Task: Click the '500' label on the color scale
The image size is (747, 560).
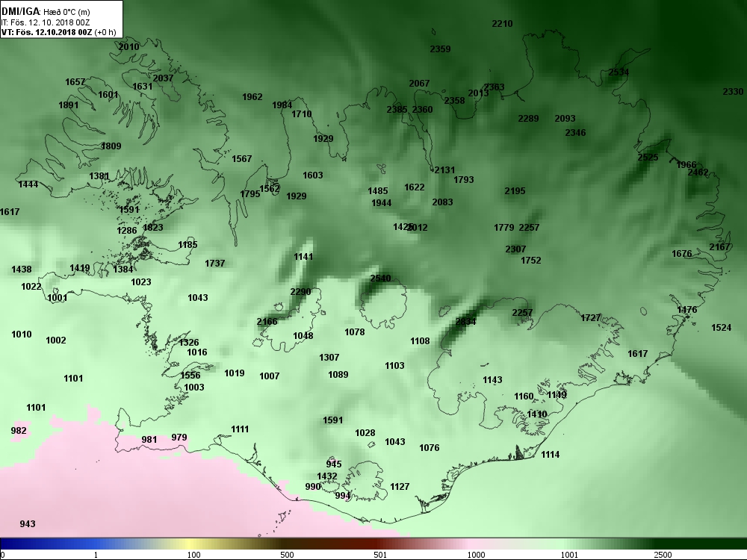Action: coord(287,554)
